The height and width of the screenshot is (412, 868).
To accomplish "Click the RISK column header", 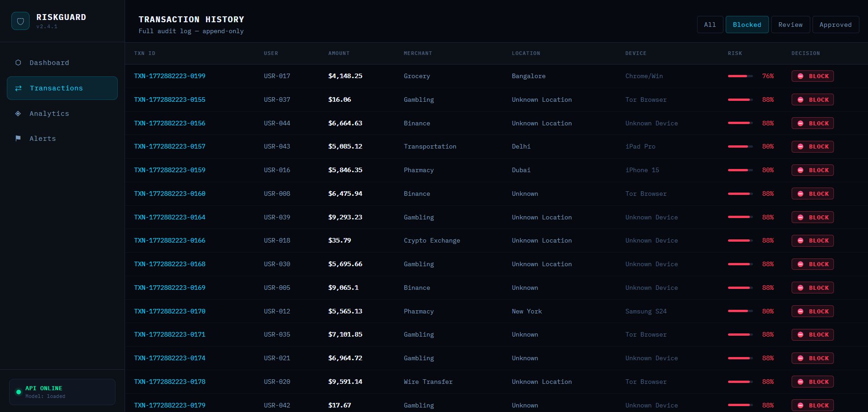I will point(735,54).
